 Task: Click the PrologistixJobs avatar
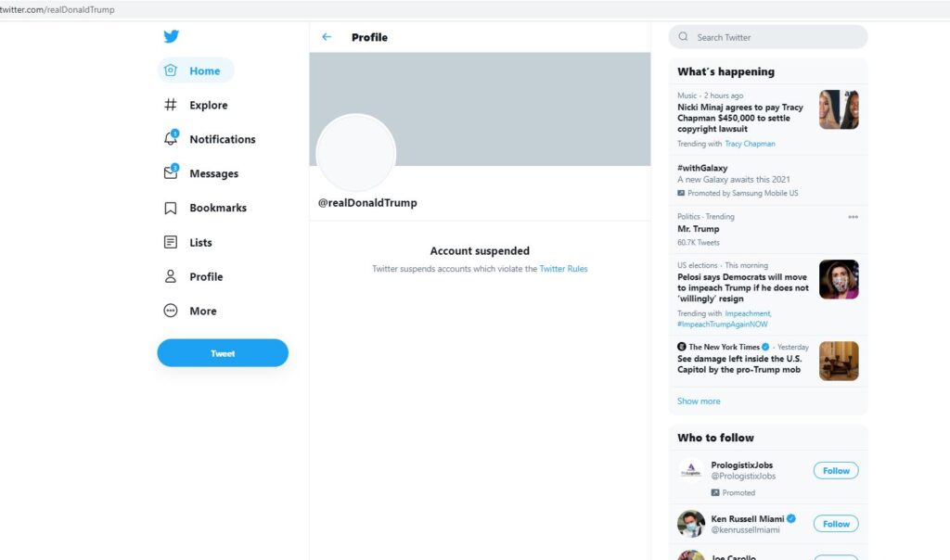(x=691, y=470)
